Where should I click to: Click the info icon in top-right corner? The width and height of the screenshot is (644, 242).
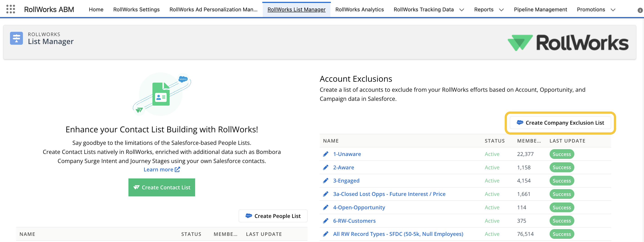(x=640, y=10)
